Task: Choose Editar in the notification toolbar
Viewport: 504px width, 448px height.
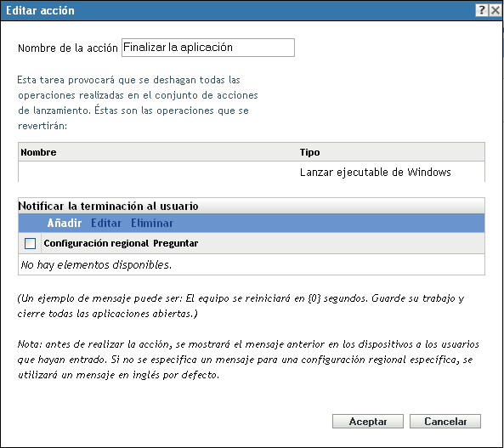Action: click(x=106, y=223)
